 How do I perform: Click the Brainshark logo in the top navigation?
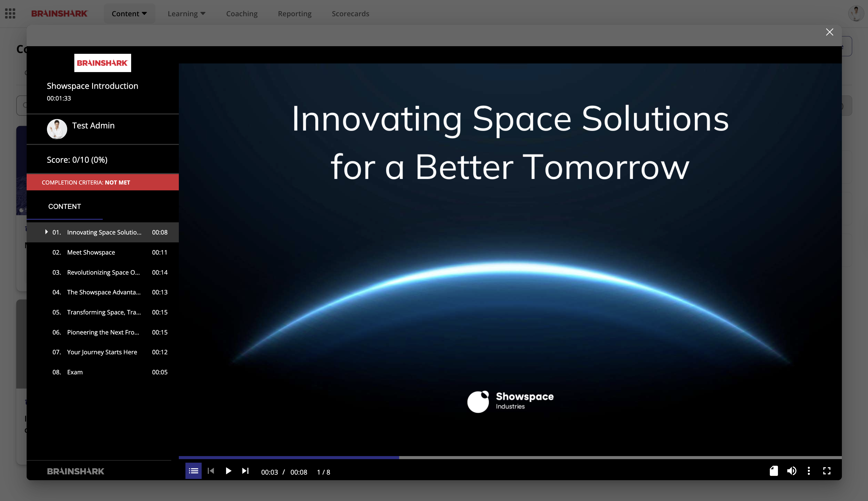(60, 13)
